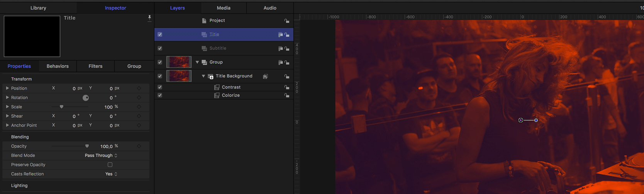Click the Scale slider handle
Image resolution: width=644 pixels, height=194 pixels.
tap(61, 107)
